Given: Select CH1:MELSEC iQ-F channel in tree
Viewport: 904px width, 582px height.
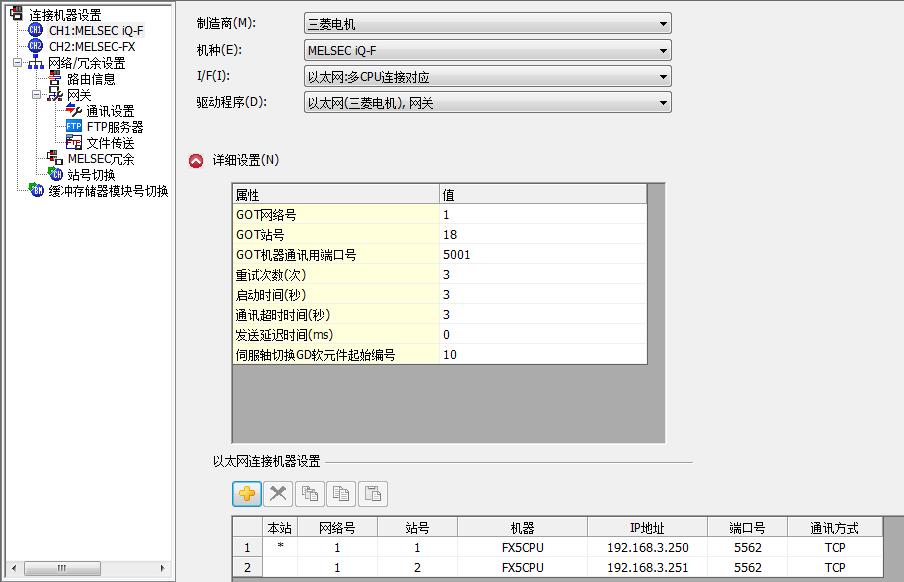Looking at the screenshot, I should (x=96, y=30).
